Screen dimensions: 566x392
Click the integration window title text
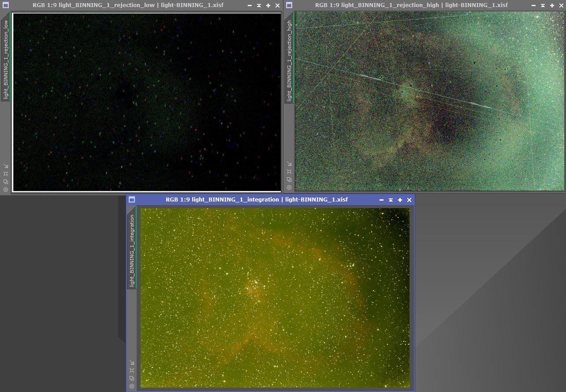(x=257, y=200)
